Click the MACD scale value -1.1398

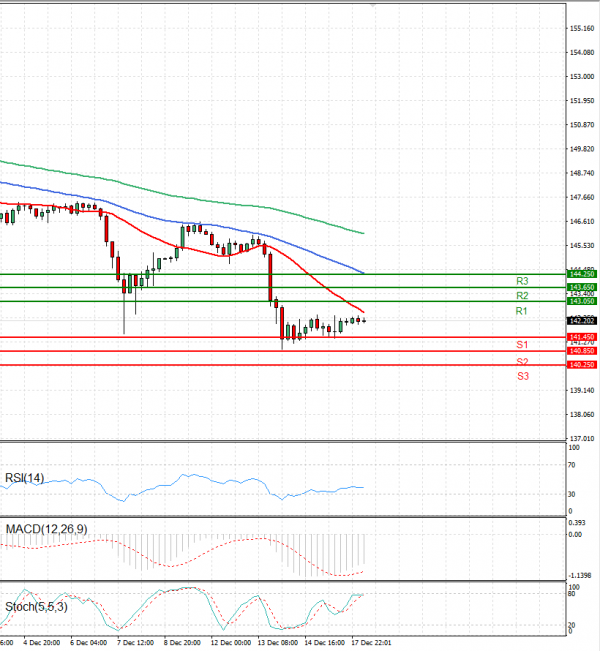tap(580, 575)
